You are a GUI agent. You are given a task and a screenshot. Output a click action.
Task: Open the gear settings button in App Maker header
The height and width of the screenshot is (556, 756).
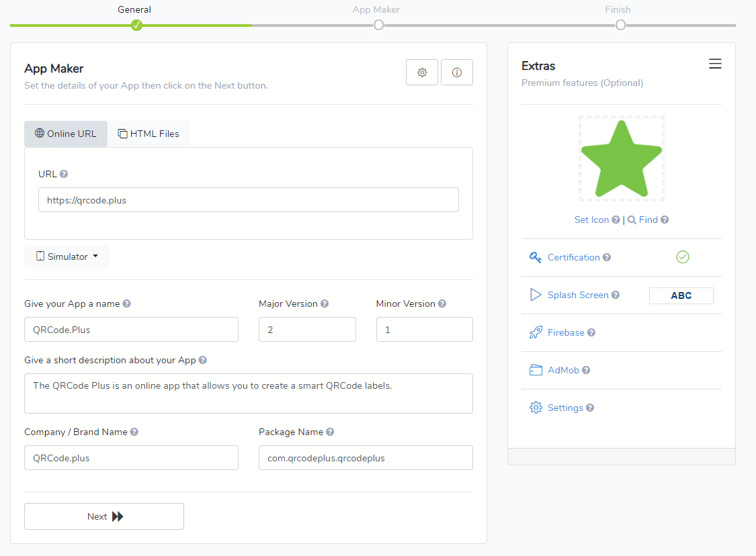[x=422, y=73]
